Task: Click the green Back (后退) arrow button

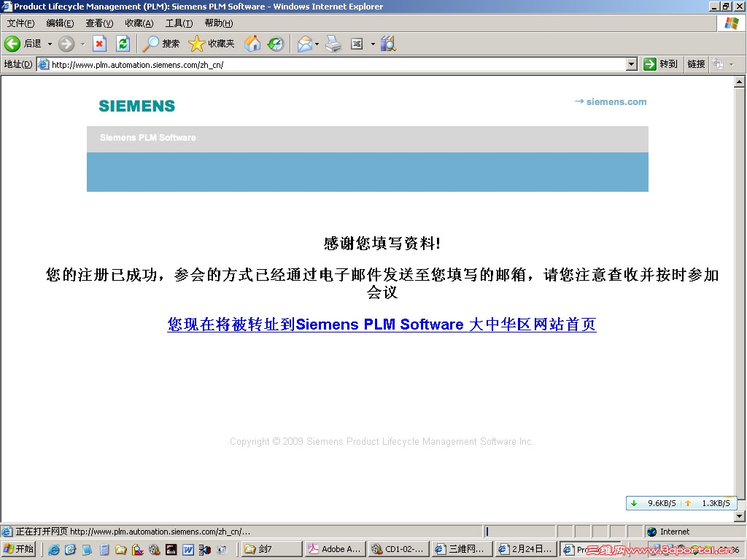Action: [x=12, y=44]
